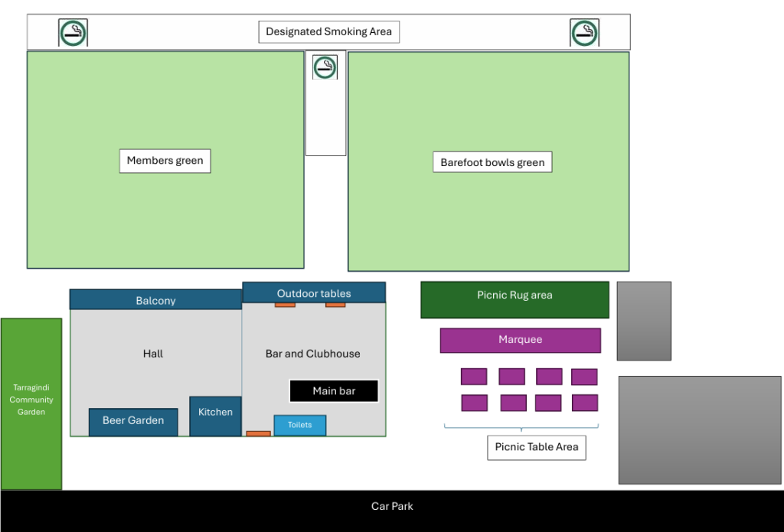
Task: Click the smoking icon between the two greens
Action: tap(325, 67)
